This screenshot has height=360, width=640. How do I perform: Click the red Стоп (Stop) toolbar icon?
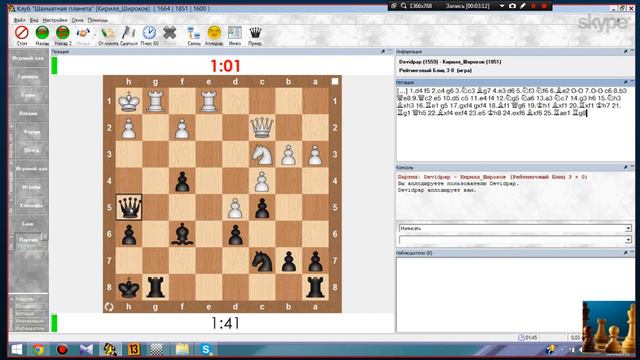22,33
